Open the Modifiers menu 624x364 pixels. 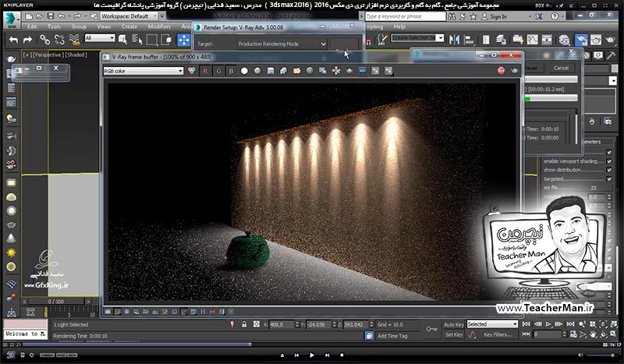[159, 27]
